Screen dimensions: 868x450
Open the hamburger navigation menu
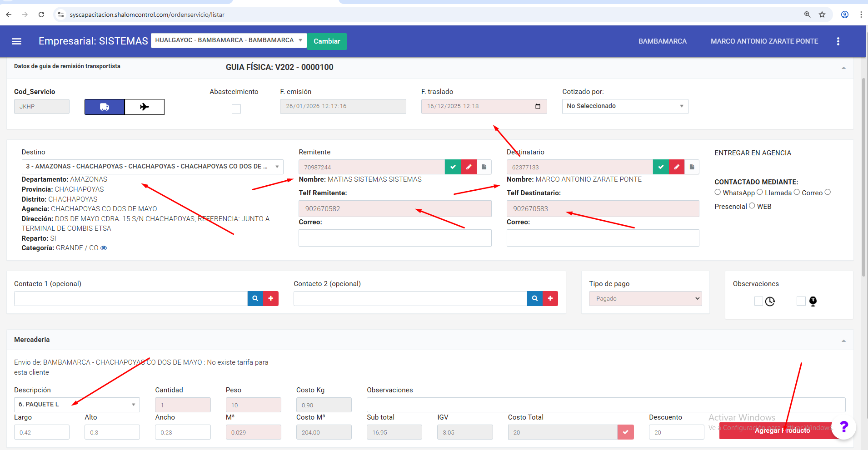[x=17, y=41]
